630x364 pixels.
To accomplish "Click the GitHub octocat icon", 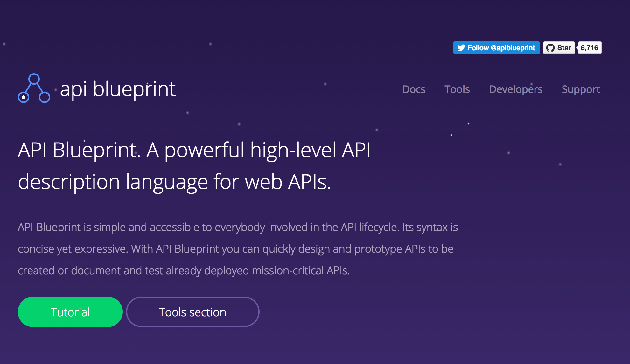I will point(550,48).
